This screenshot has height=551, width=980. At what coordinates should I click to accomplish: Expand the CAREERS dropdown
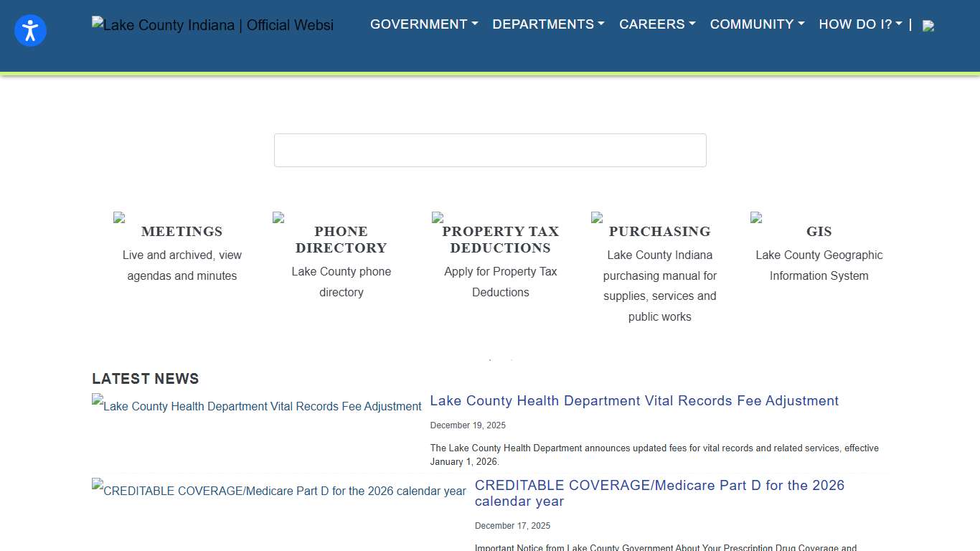pos(656,24)
